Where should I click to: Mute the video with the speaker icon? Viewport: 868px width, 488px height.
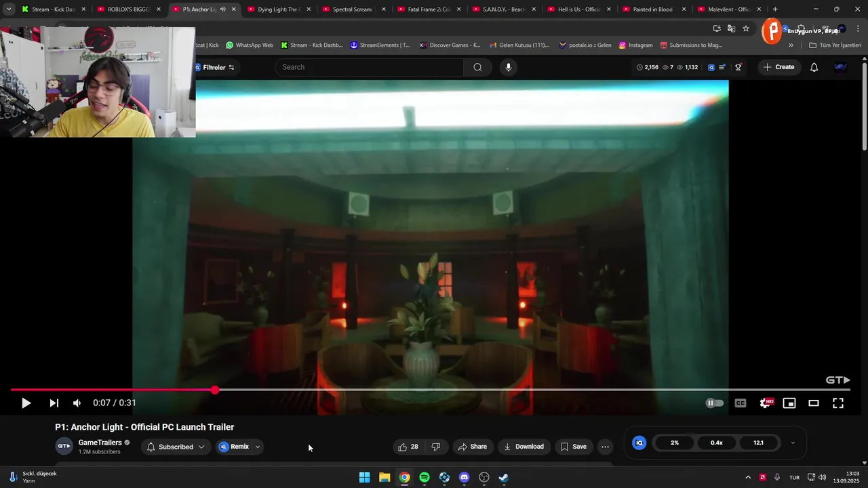pos(77,403)
